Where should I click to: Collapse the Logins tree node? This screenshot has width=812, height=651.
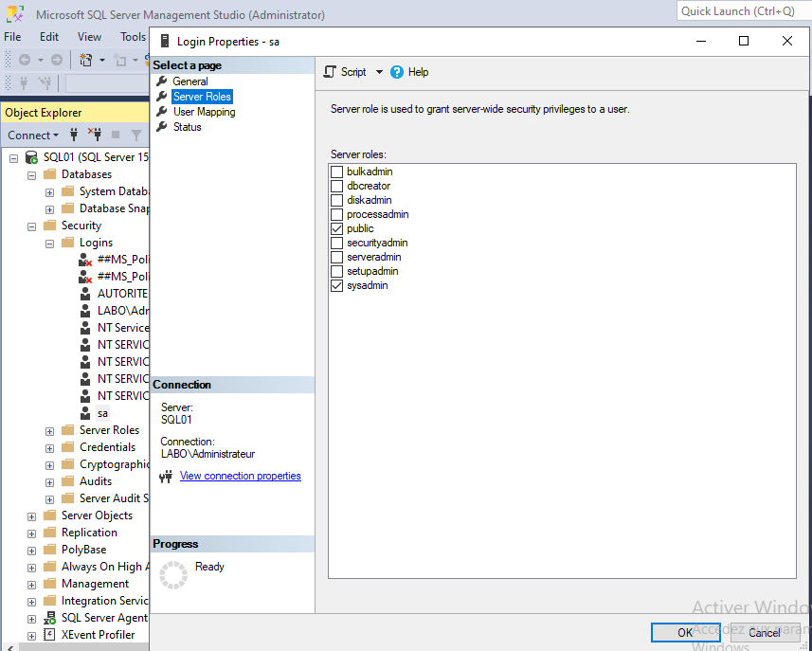49,243
